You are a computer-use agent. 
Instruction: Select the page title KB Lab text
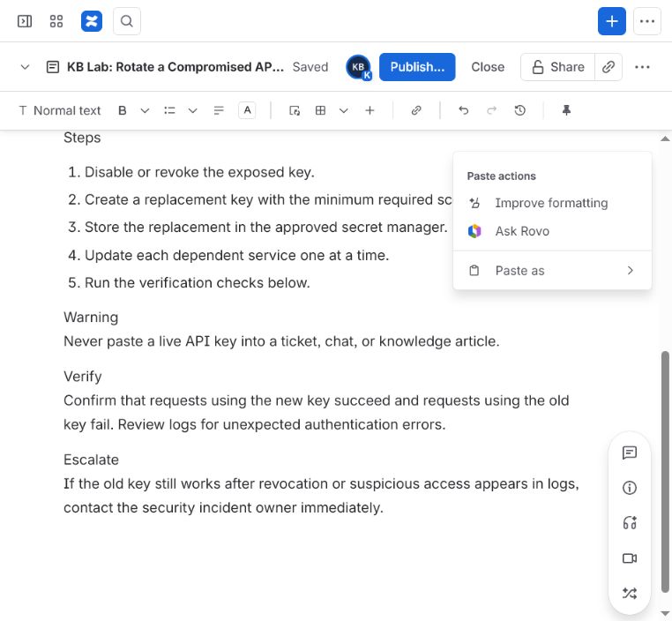click(x=175, y=67)
